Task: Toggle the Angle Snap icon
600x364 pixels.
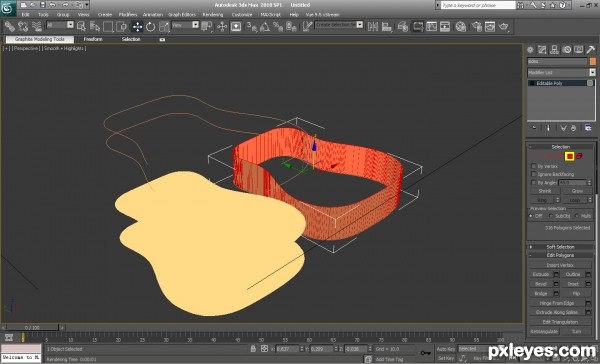Action: [x=264, y=26]
